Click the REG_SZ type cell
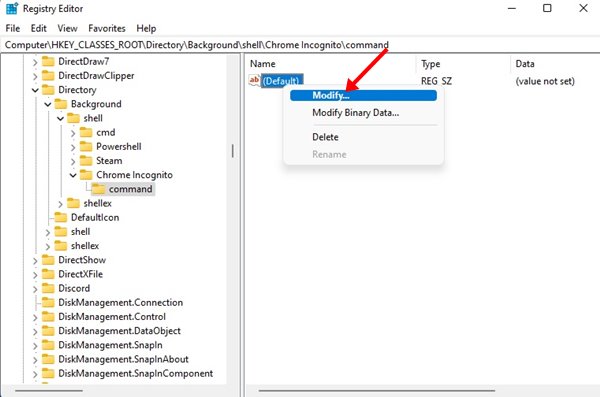 point(436,81)
